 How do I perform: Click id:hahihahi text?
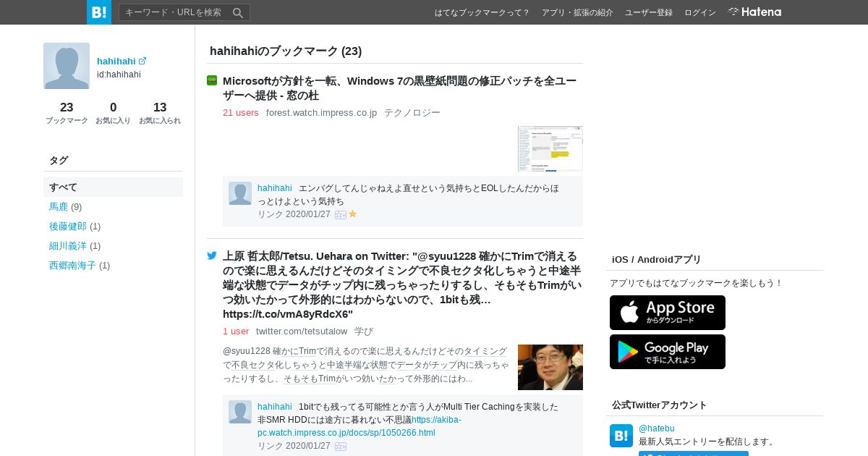[119, 75]
